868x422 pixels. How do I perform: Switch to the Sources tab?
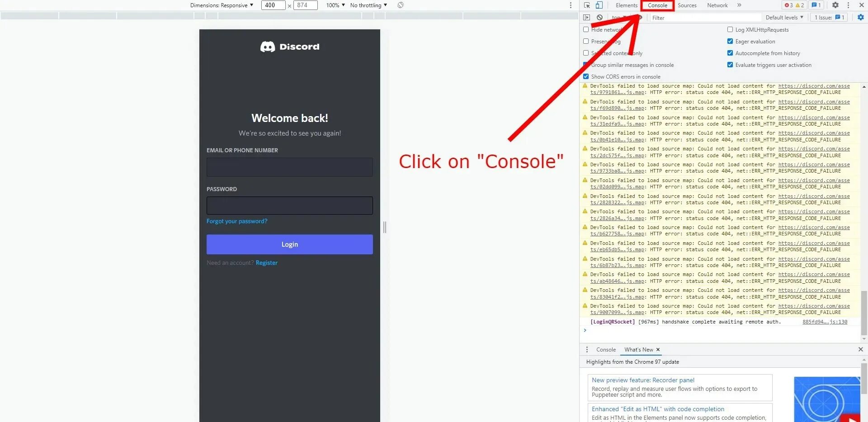[687, 5]
